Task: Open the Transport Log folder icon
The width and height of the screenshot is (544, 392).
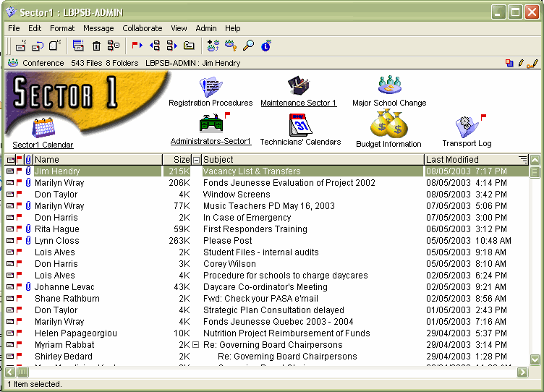Action: click(467, 127)
